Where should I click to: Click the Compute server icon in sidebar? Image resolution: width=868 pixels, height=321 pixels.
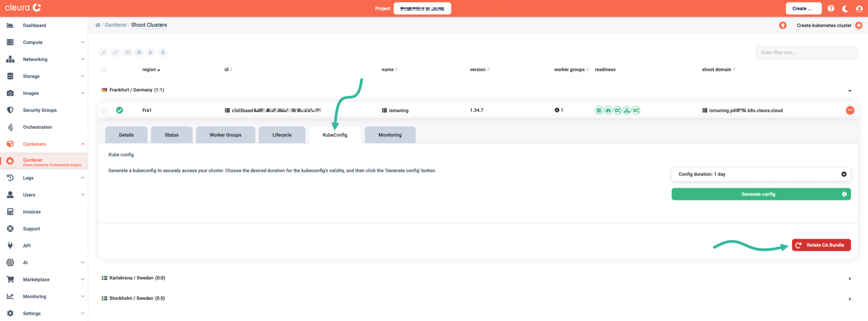click(x=10, y=42)
